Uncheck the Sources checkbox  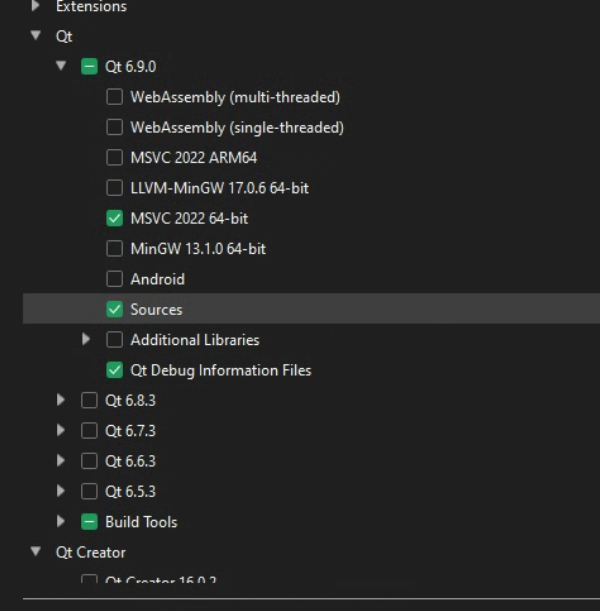click(115, 309)
